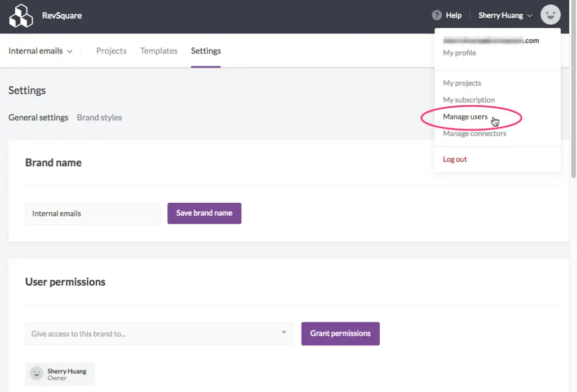Click the Help link in the header
The height and width of the screenshot is (392, 577).
tap(454, 15)
